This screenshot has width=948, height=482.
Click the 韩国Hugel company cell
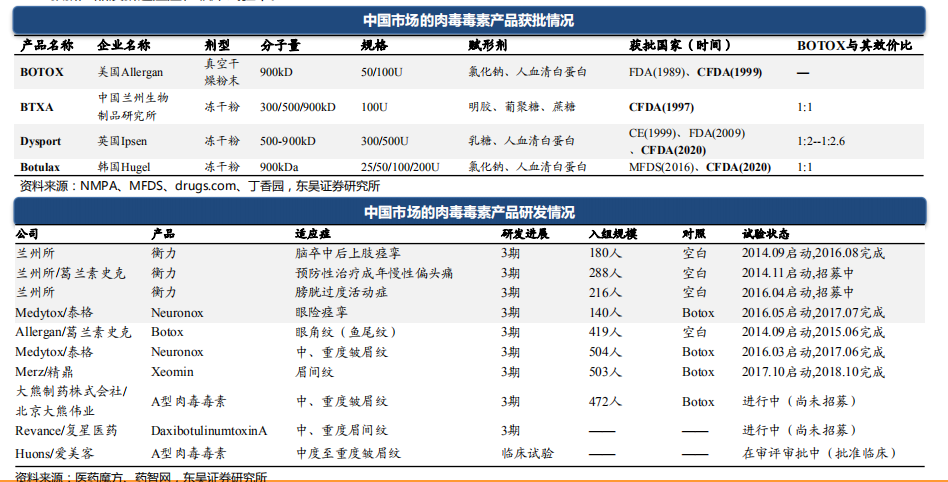[x=124, y=167]
